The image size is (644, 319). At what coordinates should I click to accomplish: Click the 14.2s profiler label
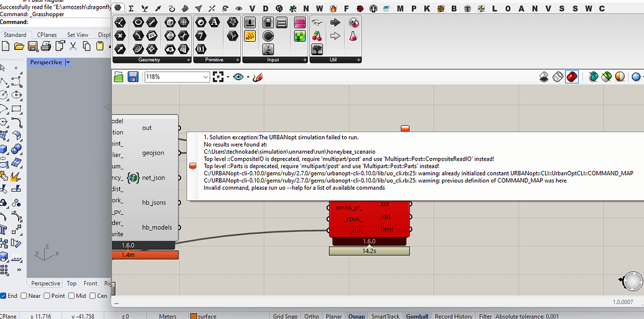pos(369,251)
